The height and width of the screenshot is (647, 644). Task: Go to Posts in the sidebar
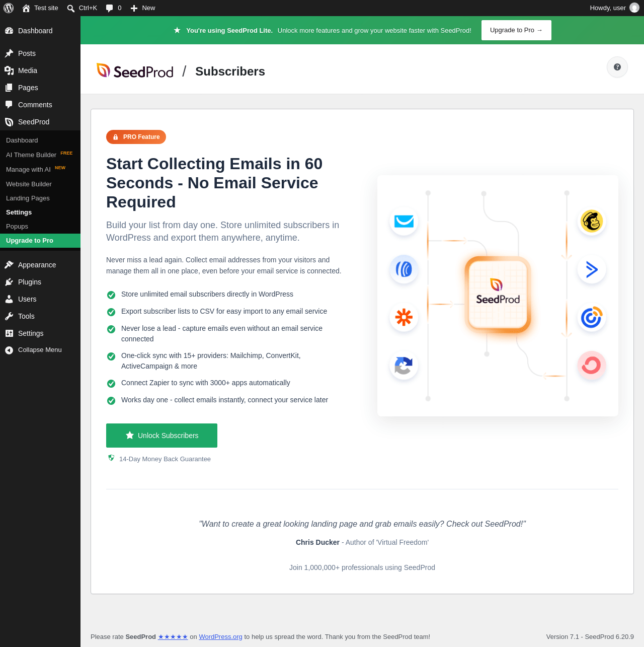(40, 53)
